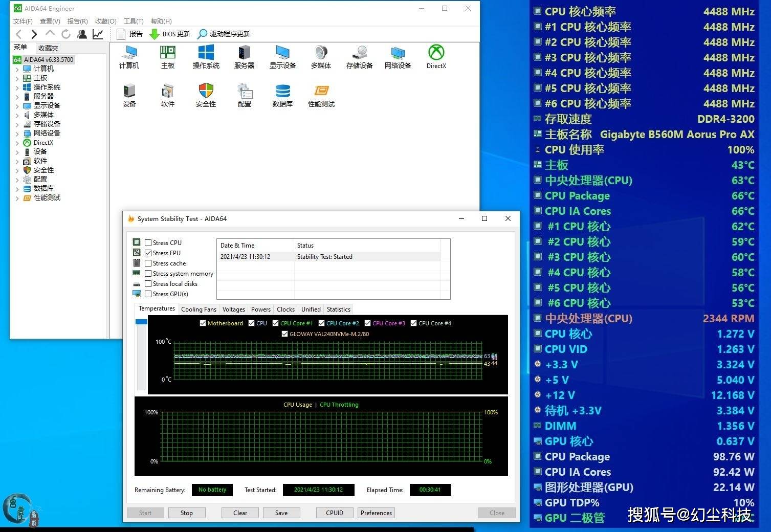Uncheck the Stress FPU checkbox

pos(148,253)
